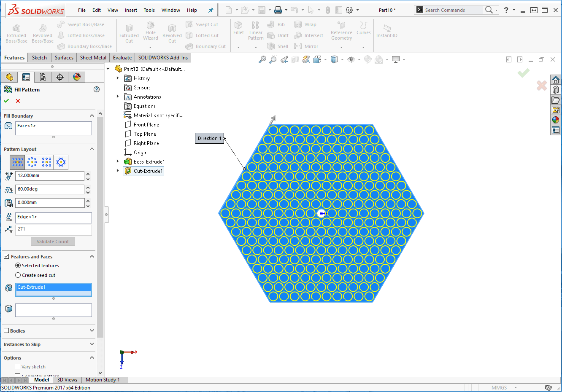The height and width of the screenshot is (392, 562).
Task: Select the Circular pattern layout icon
Action: (32, 162)
